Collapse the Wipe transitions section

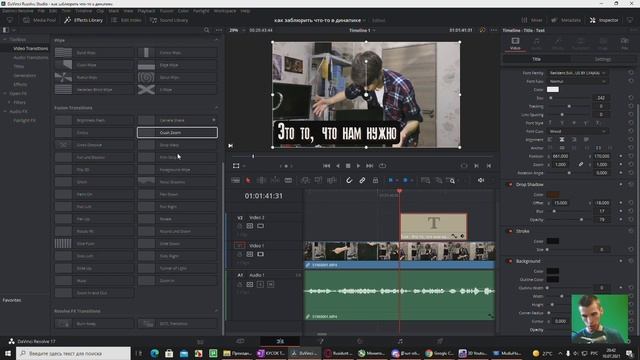tap(216, 40)
